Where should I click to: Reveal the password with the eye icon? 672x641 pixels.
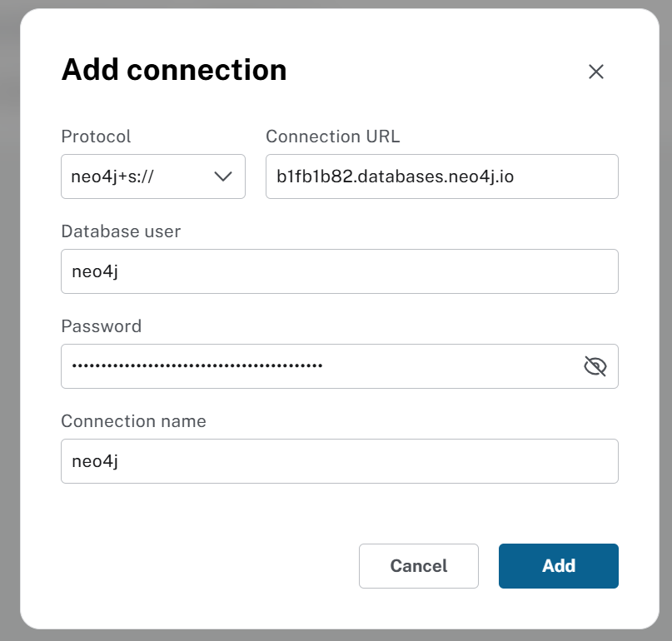(x=595, y=366)
